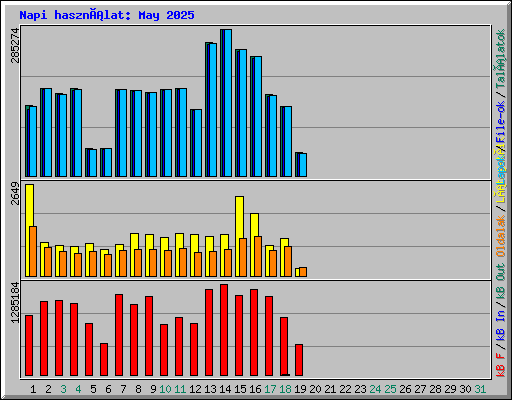Click the tallest blue bar on day 14
This screenshot has height=400, width=512.
click(x=228, y=103)
